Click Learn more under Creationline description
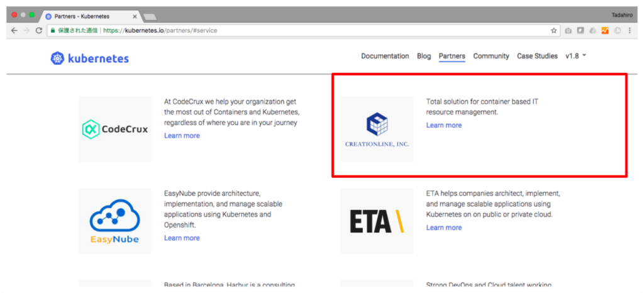The image size is (644, 293). 443,125
